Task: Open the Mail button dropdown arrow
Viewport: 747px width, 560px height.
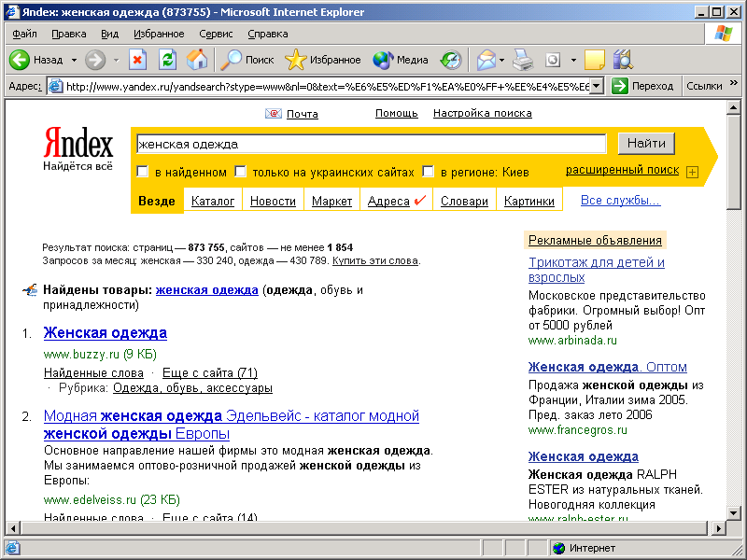Action: pyautogui.click(x=501, y=60)
